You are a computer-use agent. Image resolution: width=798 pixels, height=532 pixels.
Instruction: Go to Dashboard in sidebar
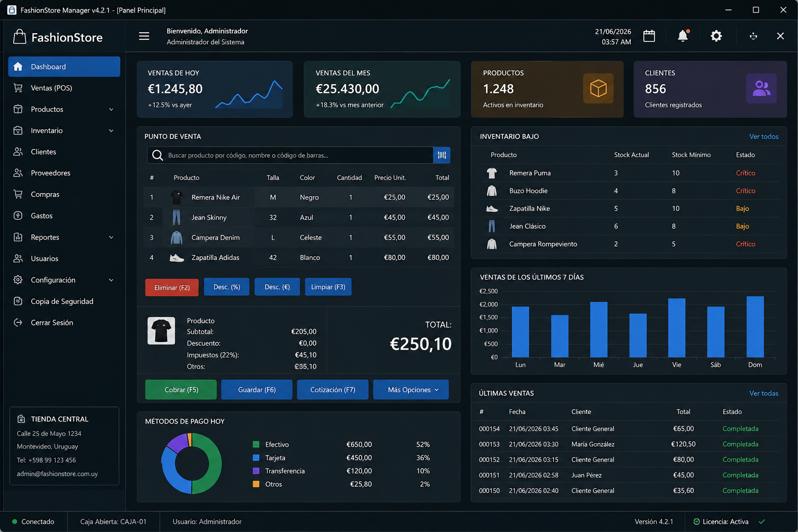(64, 66)
